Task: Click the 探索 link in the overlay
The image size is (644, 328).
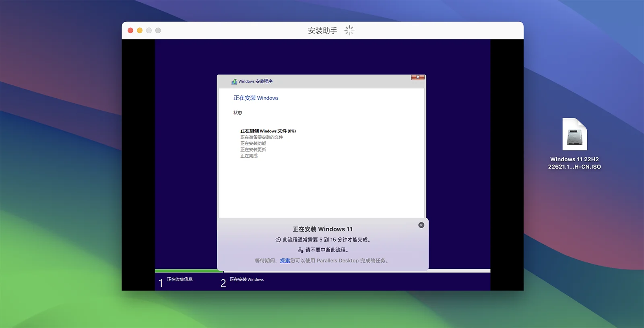Action: pyautogui.click(x=285, y=261)
